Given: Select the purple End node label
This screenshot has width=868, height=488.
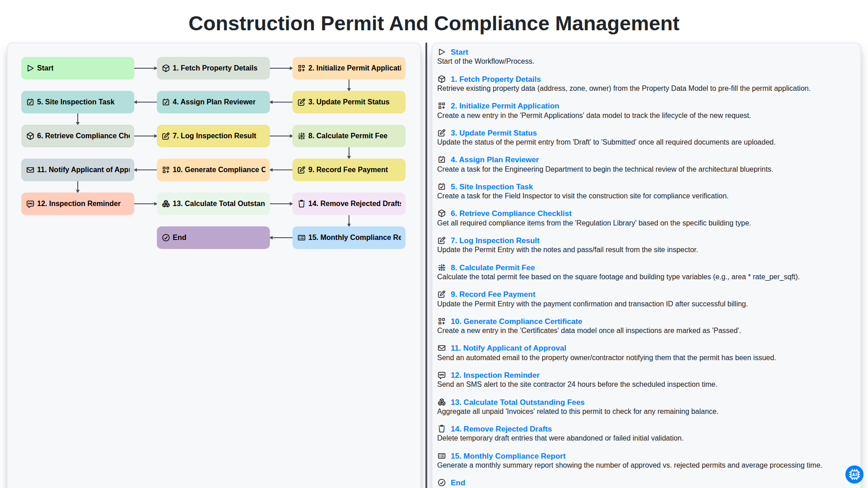Looking at the screenshot, I should click(179, 238).
